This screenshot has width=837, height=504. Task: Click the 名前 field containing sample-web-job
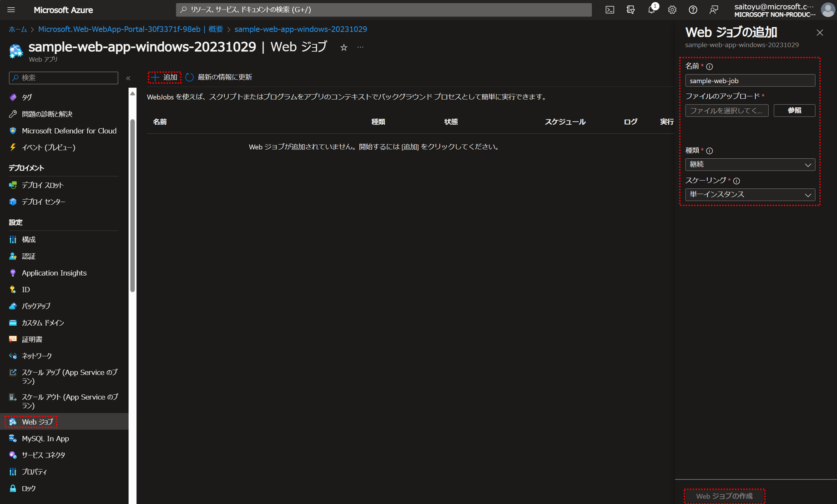click(x=750, y=81)
